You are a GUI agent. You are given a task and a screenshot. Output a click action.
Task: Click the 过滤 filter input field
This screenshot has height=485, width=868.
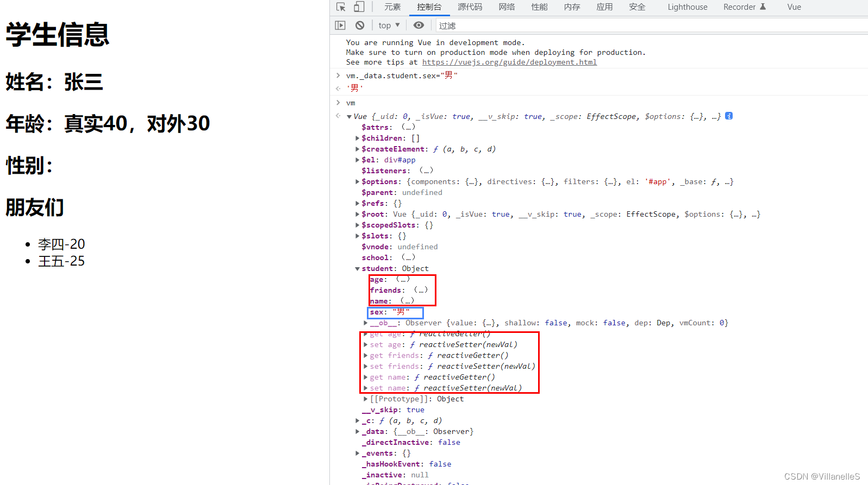(x=651, y=25)
